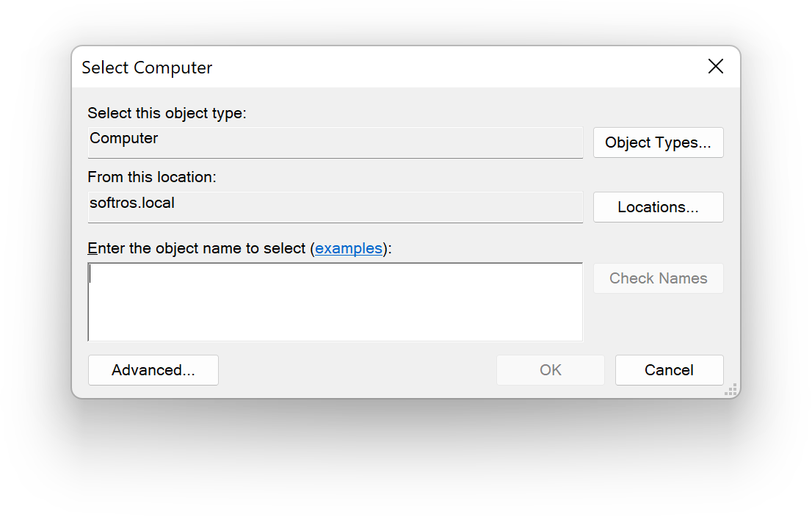Click the word Computer in the type box
This screenshot has height=517, width=812.
(123, 138)
